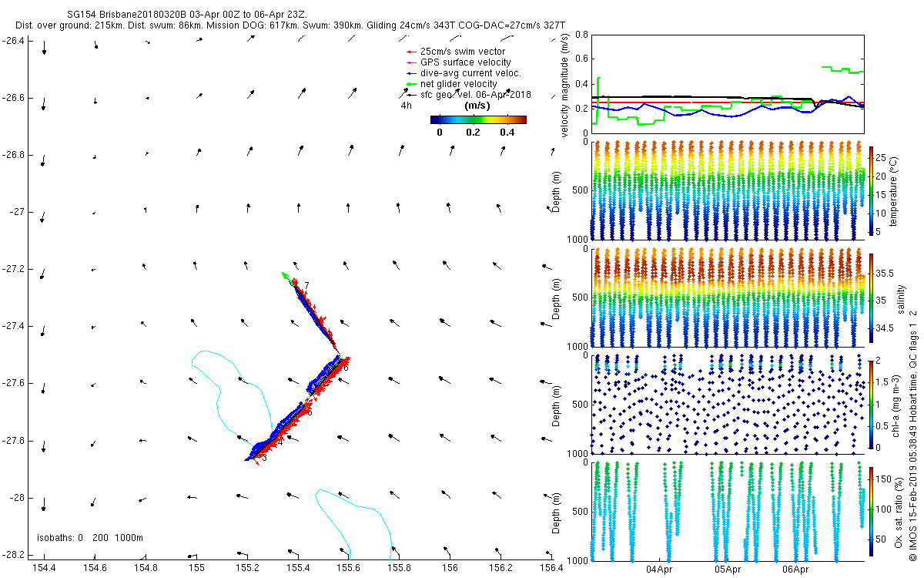Click the cyan isobath contour left of track
This screenshot has height=578, width=924.
coord(221,393)
